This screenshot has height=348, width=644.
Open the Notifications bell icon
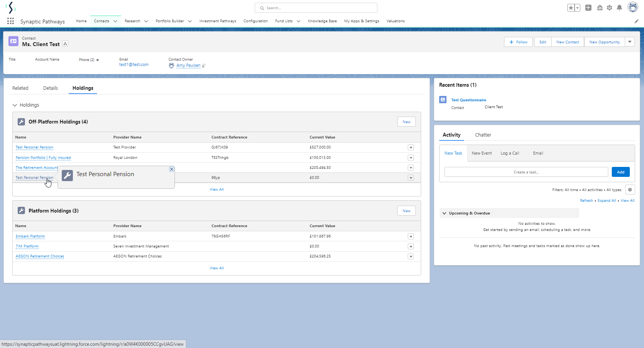[619, 8]
